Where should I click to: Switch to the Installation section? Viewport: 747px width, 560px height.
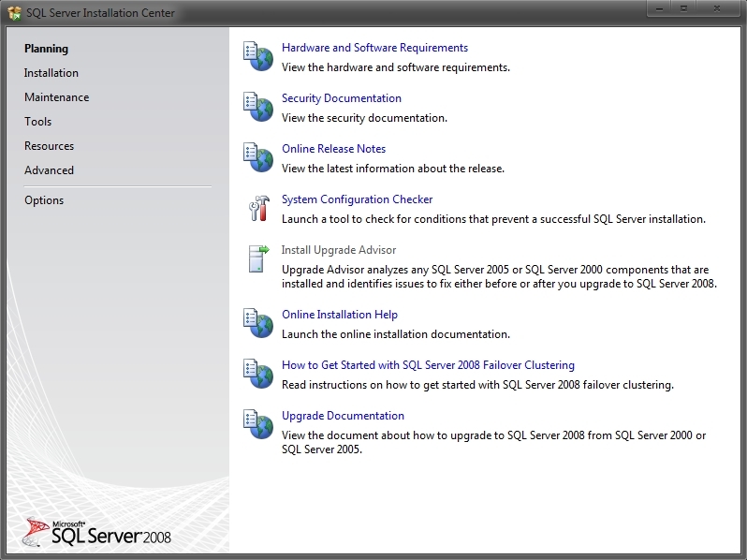[51, 73]
